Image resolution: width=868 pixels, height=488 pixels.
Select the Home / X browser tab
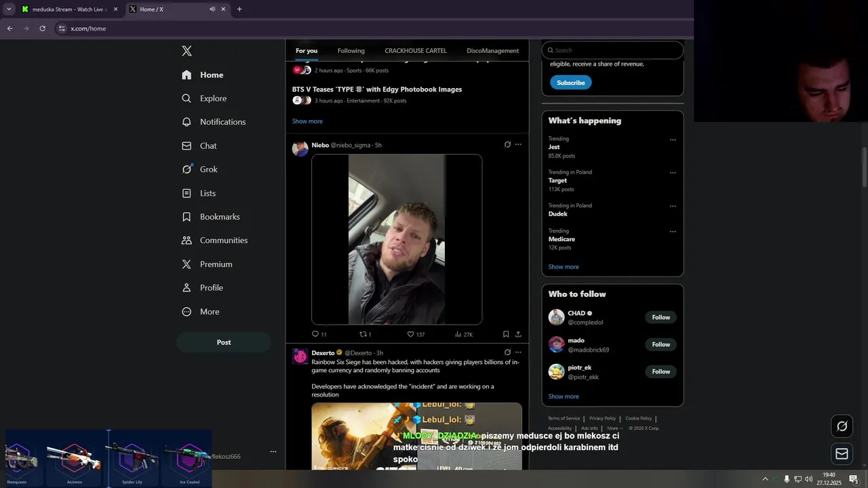178,9
